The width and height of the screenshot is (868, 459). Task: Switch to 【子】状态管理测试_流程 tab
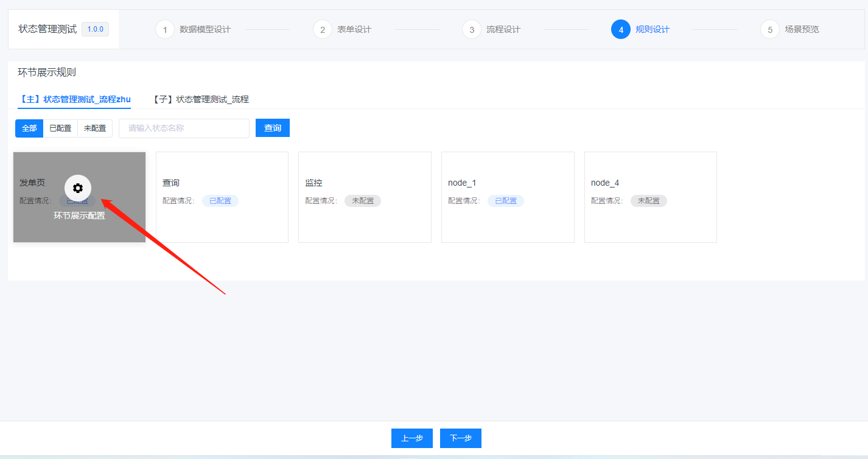[200, 99]
